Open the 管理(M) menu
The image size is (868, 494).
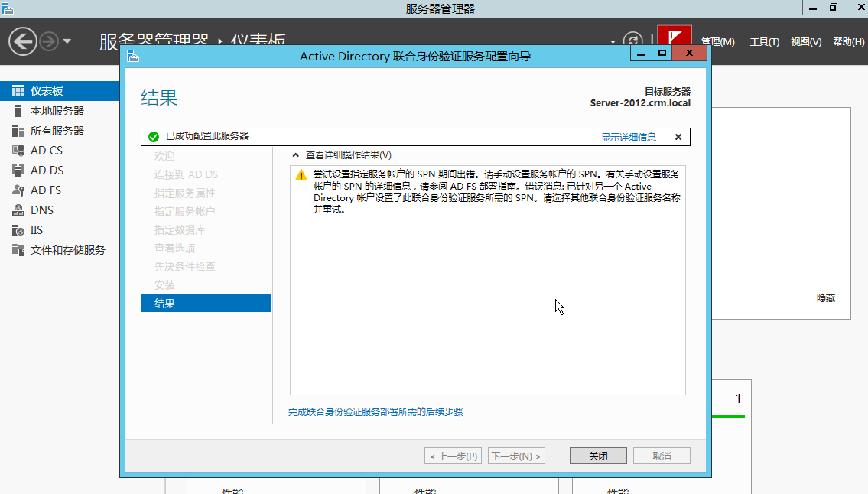[717, 41]
